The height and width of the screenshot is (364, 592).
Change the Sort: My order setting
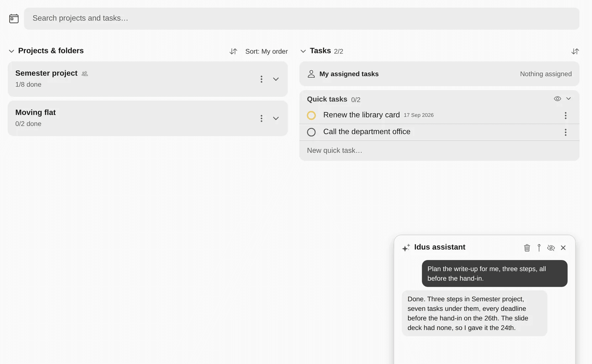[x=266, y=51]
